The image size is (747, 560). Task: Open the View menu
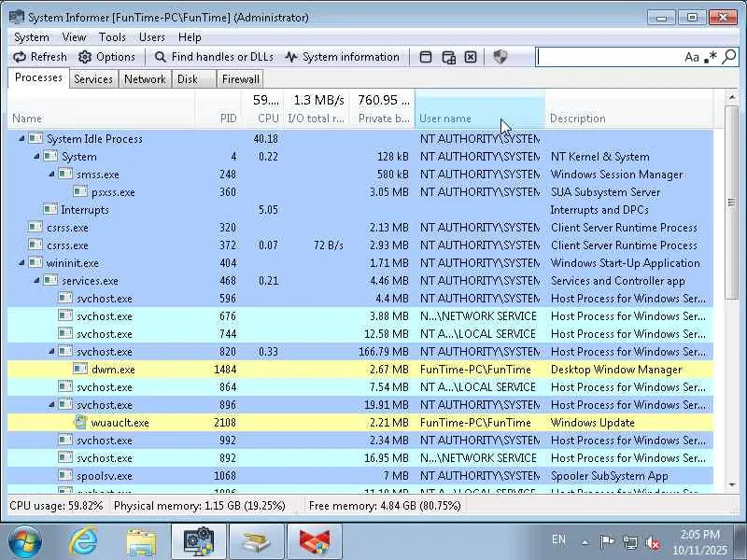[74, 37]
